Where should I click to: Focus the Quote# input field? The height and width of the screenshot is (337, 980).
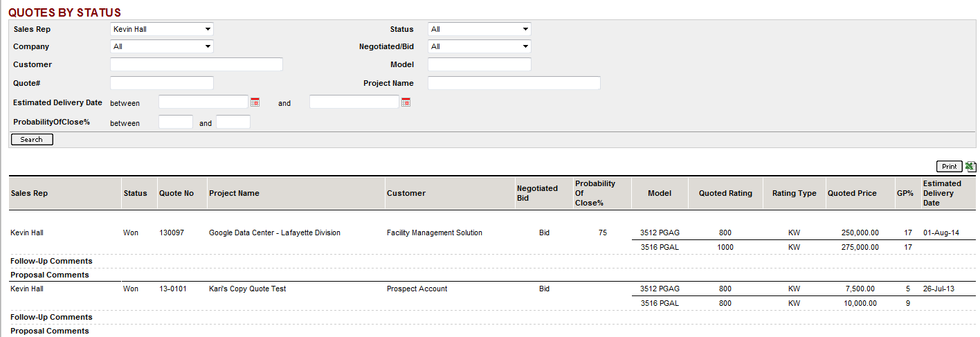pos(162,83)
